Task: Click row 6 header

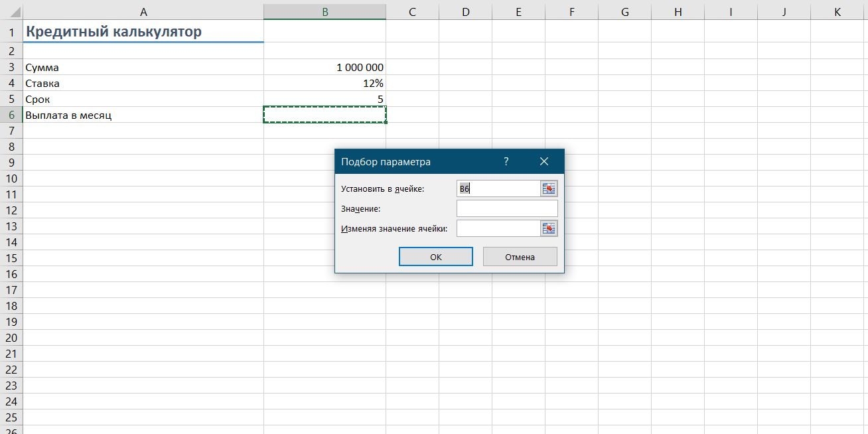Action: pyautogui.click(x=11, y=115)
